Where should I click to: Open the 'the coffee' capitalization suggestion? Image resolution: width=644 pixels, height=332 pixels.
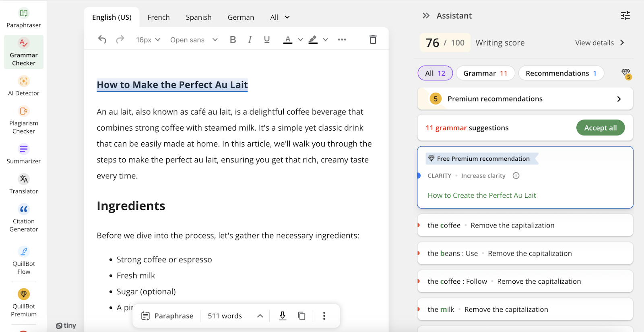[x=525, y=225]
